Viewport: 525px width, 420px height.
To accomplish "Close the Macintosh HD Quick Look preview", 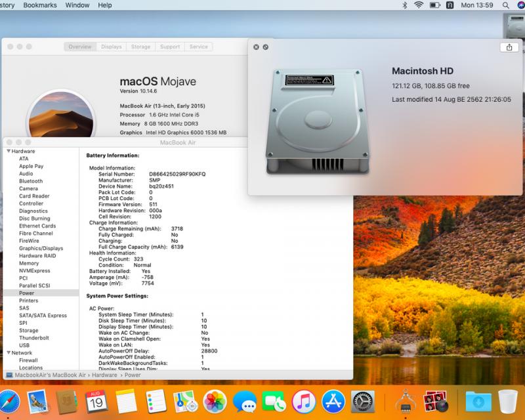I will click(x=256, y=47).
